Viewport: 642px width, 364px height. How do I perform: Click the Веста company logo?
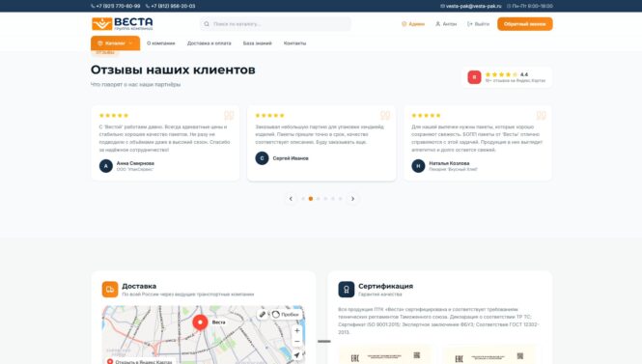(x=122, y=24)
